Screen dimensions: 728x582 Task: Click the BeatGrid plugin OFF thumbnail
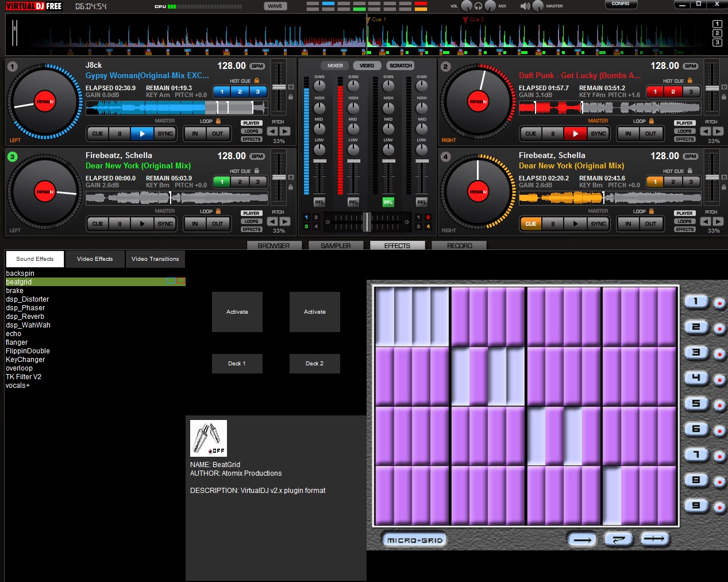pos(209,438)
